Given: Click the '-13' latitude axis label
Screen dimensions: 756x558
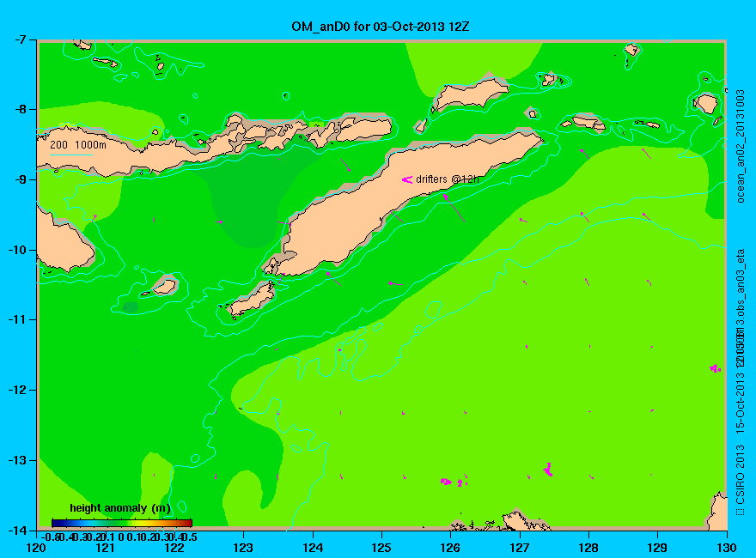Looking at the screenshot, I should pyautogui.click(x=16, y=460).
